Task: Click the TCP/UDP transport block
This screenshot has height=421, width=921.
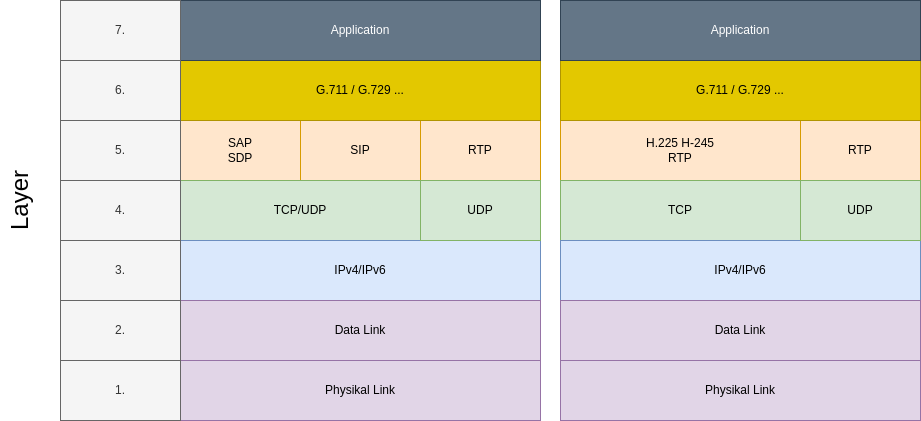Action: tap(300, 210)
